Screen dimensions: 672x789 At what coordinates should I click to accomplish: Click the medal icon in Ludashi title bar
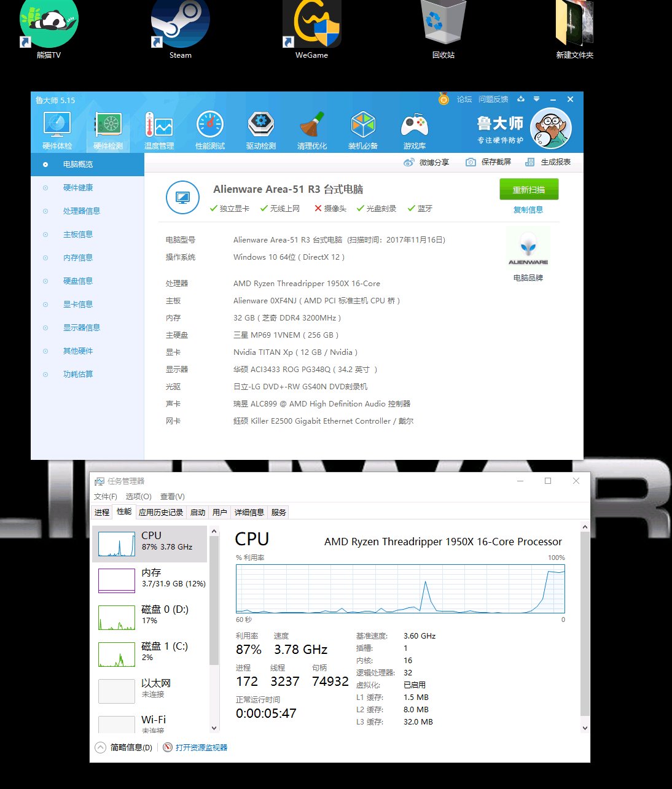click(443, 99)
